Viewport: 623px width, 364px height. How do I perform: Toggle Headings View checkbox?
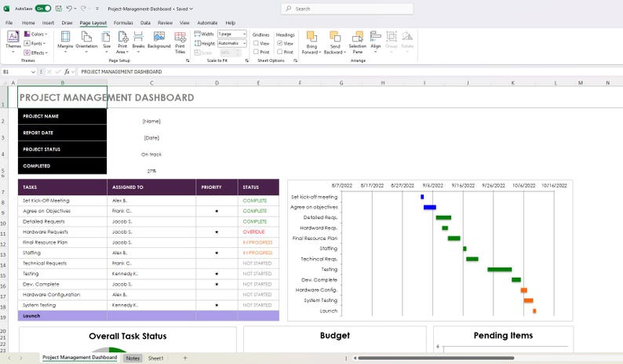pyautogui.click(x=279, y=43)
